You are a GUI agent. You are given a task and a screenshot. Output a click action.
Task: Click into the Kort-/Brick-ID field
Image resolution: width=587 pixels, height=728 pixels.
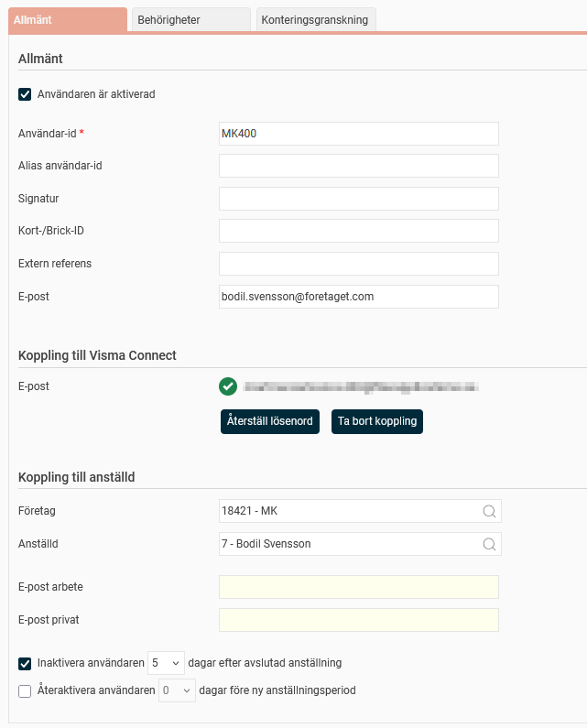click(x=358, y=231)
